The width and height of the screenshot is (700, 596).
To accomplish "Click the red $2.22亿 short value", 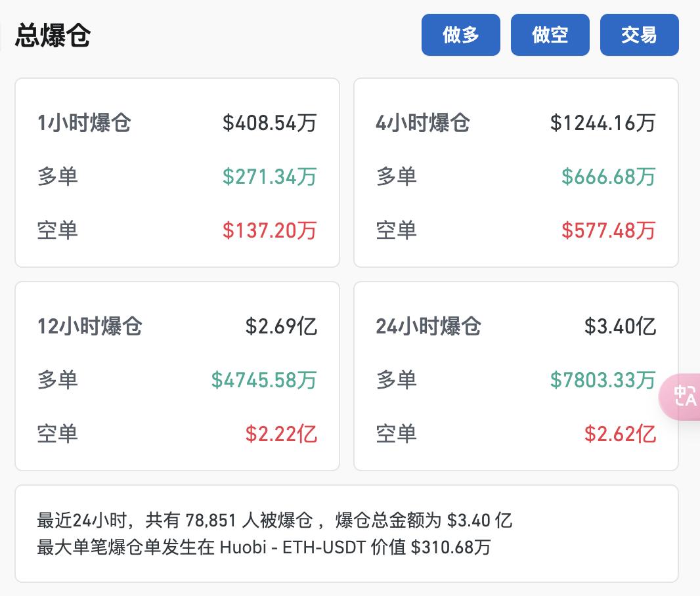I will pyautogui.click(x=281, y=434).
